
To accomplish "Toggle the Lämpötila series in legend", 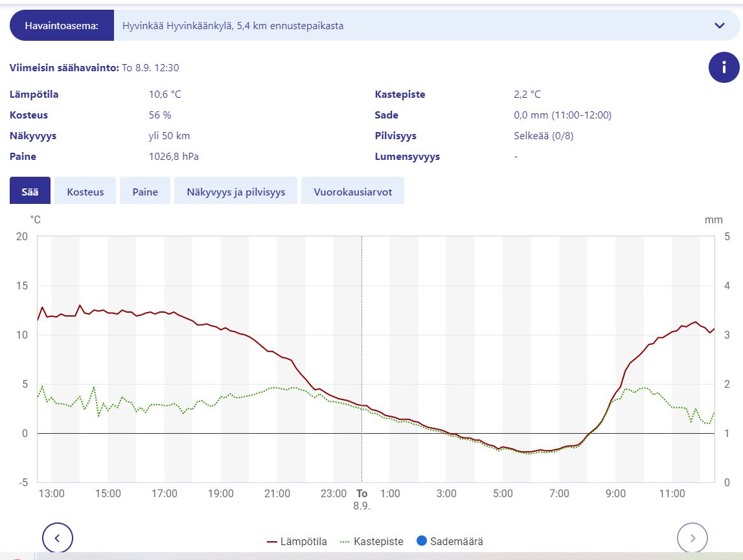I will point(297,541).
